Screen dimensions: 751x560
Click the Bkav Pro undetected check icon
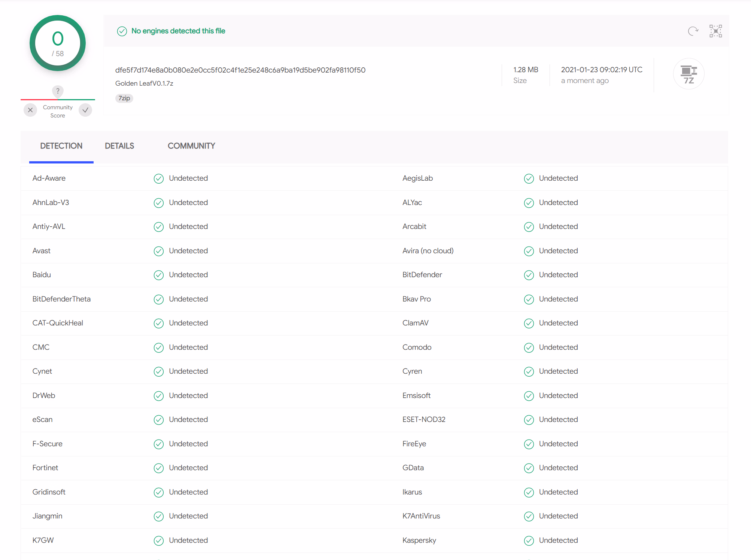(529, 299)
